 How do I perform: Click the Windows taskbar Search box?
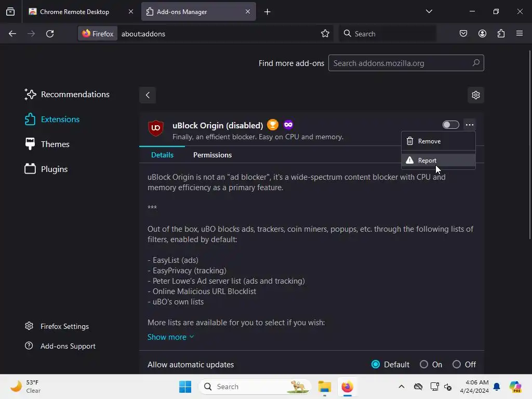point(255,387)
